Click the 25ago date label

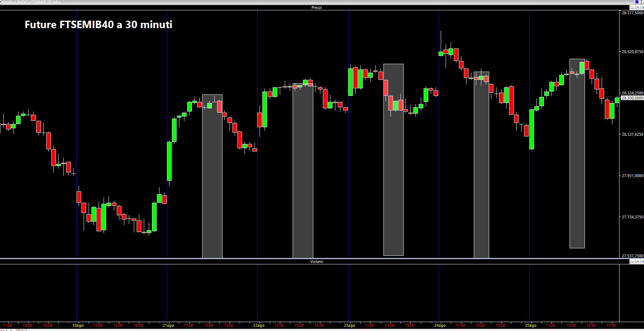click(531, 325)
